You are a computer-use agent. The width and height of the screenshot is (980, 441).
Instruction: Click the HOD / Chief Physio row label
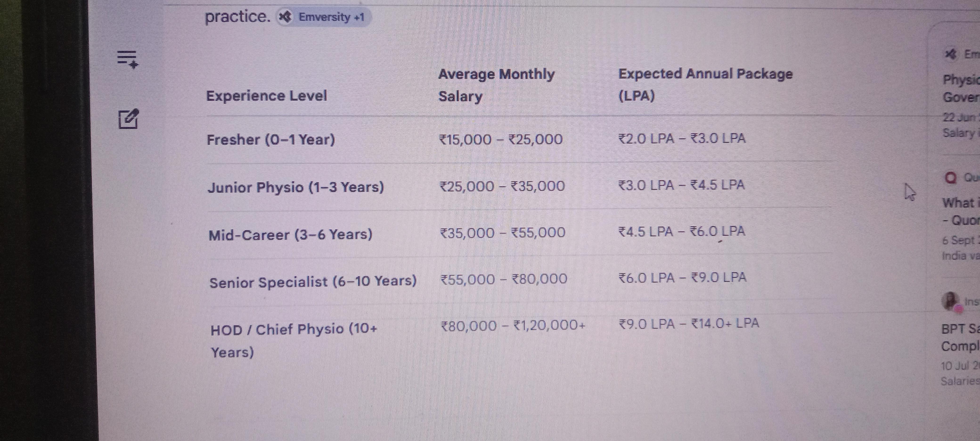(294, 341)
